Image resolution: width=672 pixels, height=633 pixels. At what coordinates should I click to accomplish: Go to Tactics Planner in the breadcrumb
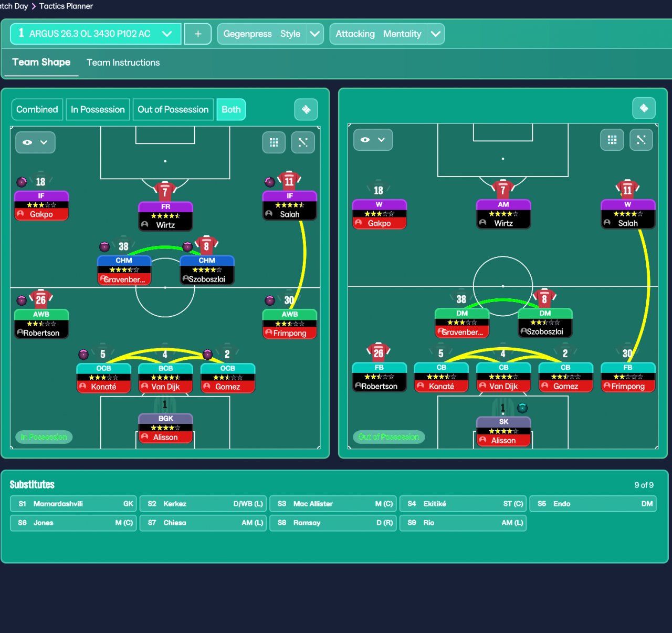click(x=66, y=6)
